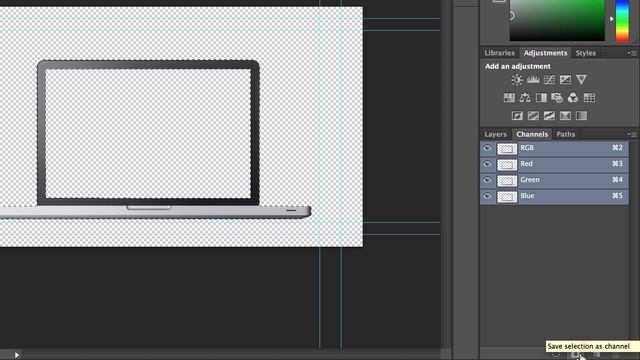This screenshot has height=360, width=640.
Task: Select the Green channel row
Action: click(554, 180)
